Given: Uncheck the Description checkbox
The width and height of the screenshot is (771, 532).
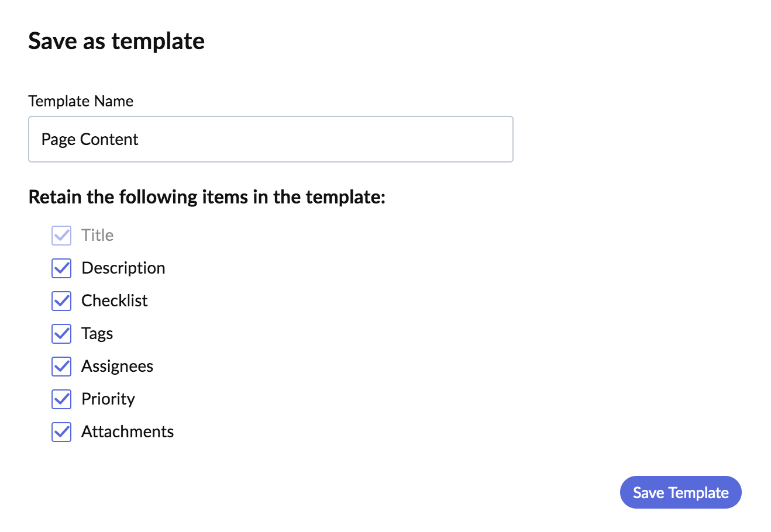Looking at the screenshot, I should [x=61, y=268].
